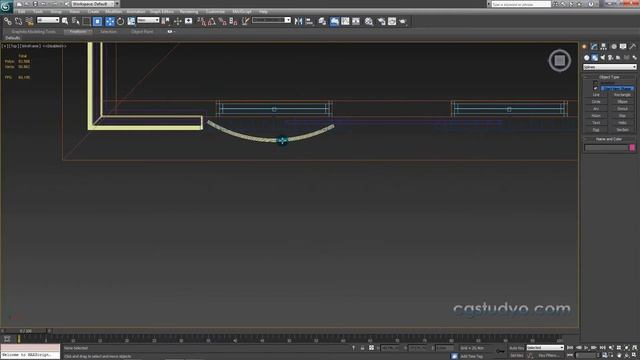Switch to Utilities command panel tab

[x=633, y=47]
